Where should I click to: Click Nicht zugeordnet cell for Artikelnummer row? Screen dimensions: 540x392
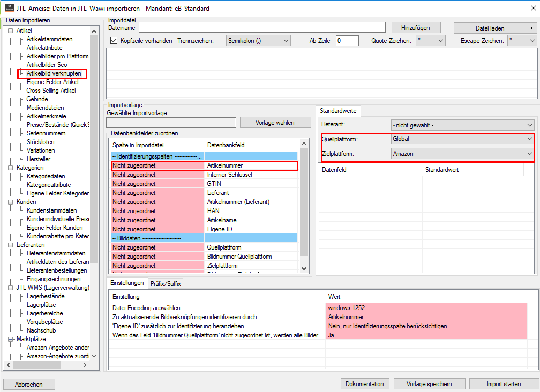(x=157, y=165)
